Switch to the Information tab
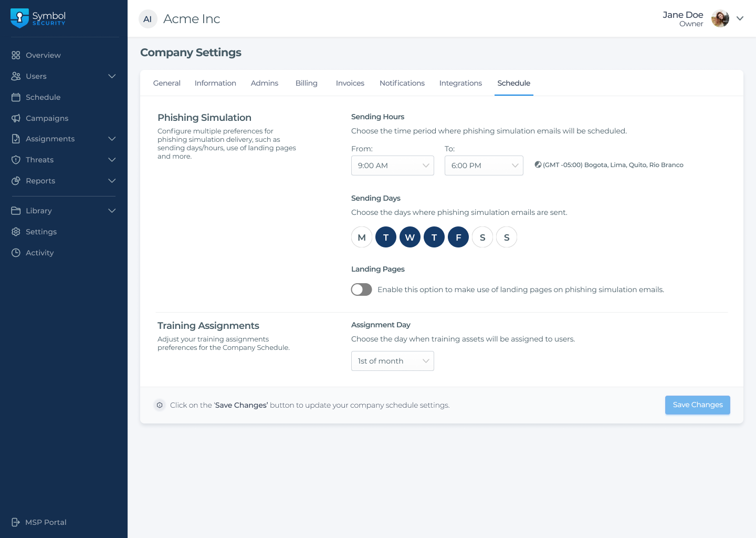Viewport: 756px width, 538px height. coord(215,83)
